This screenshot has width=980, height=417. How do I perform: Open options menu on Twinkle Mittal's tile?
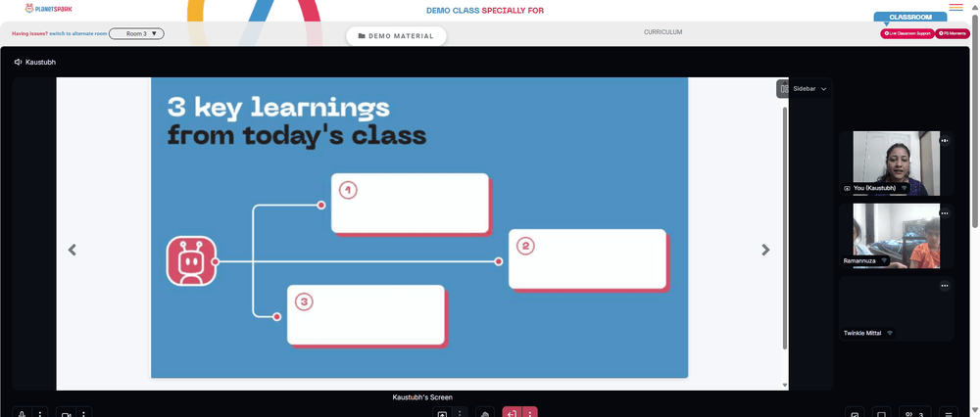click(x=945, y=286)
